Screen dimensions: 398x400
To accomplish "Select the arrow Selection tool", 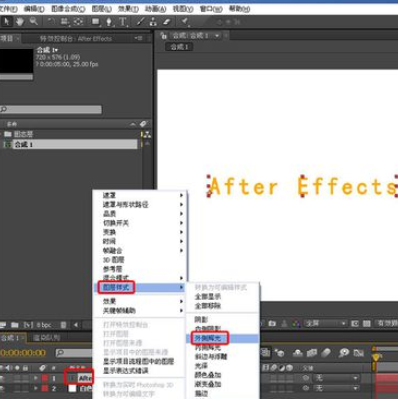I will [7, 22].
